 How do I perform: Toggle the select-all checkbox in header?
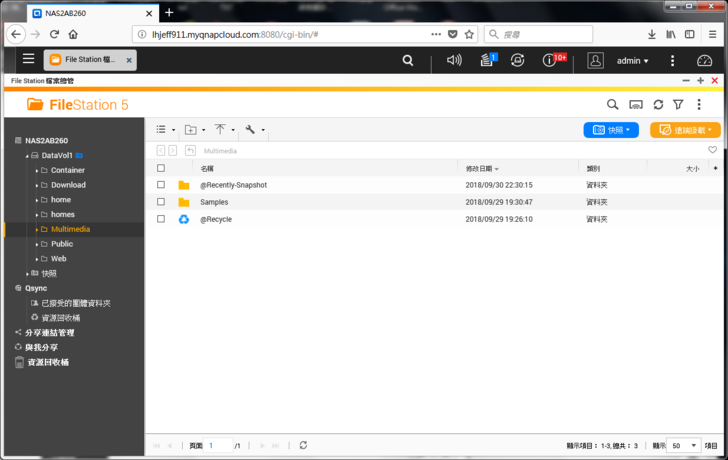[x=161, y=169]
